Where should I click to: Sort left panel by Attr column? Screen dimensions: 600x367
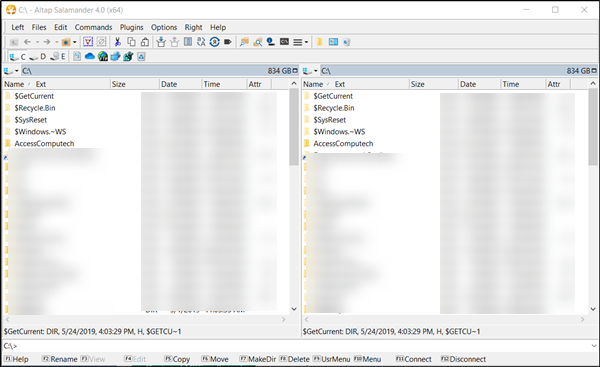tap(259, 84)
